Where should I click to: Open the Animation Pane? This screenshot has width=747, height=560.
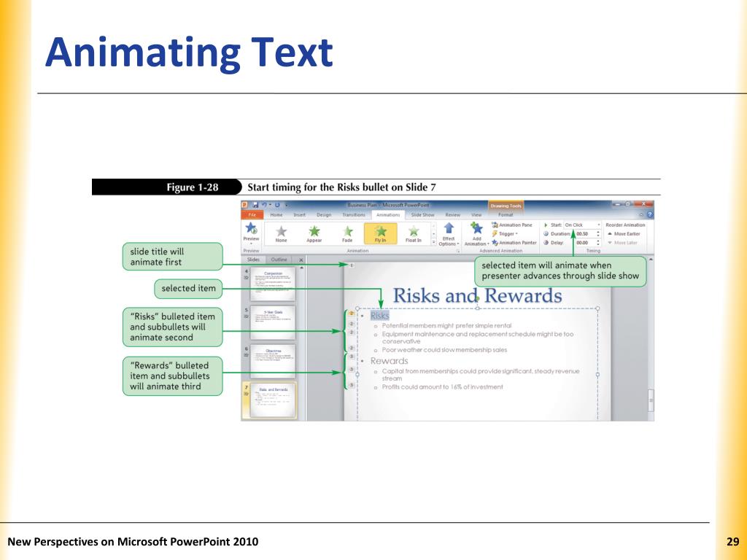tap(512, 225)
